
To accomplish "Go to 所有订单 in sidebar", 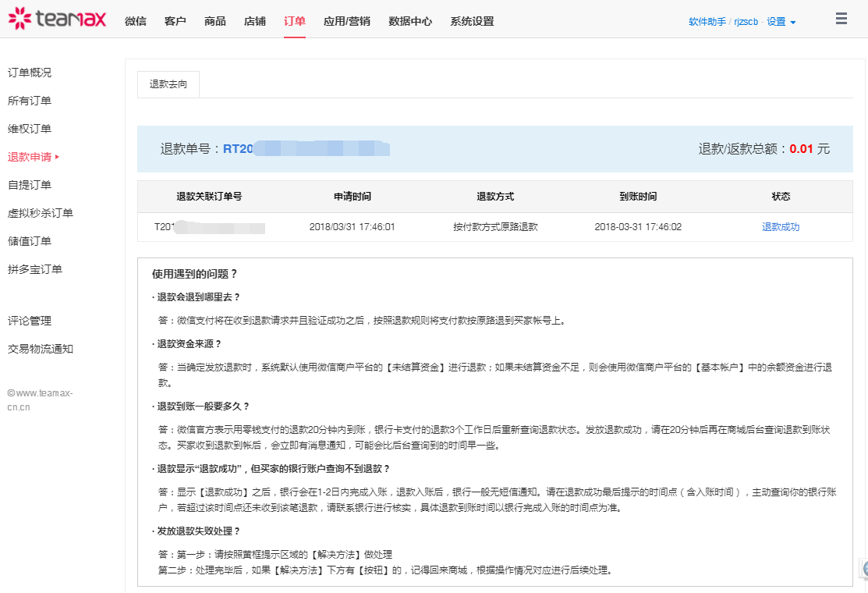I will (30, 101).
